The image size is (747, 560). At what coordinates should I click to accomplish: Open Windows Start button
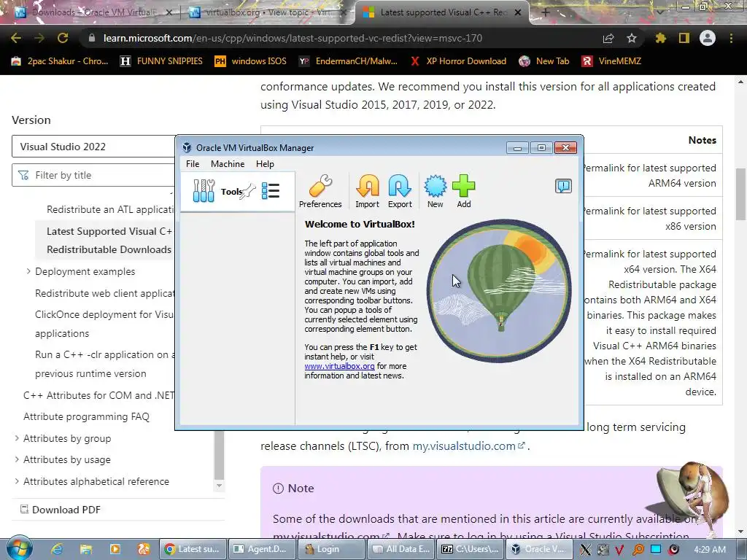20,548
